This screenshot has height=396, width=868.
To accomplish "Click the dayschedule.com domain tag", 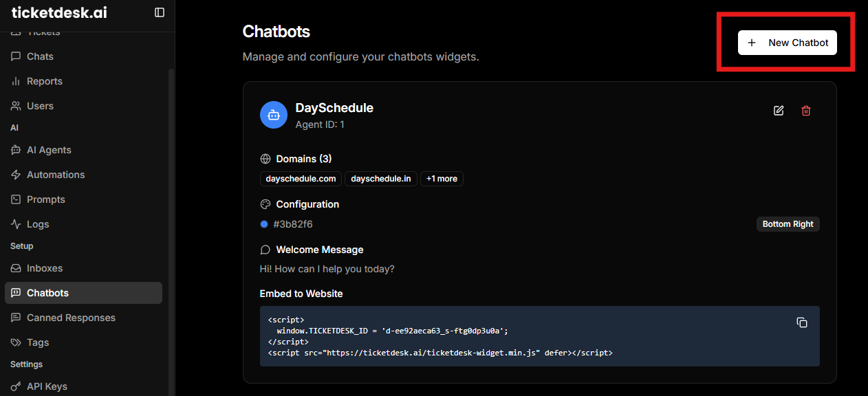I will (x=301, y=179).
